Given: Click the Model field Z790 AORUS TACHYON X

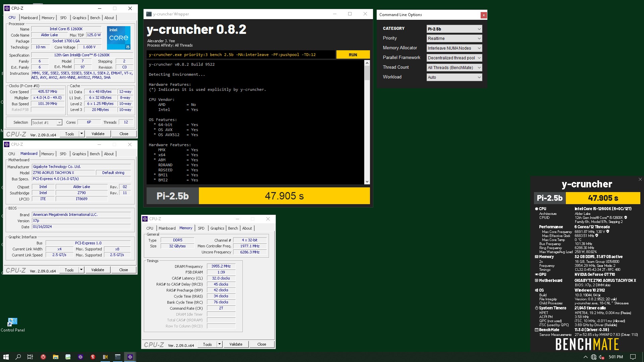Looking at the screenshot, I should [63, 173].
